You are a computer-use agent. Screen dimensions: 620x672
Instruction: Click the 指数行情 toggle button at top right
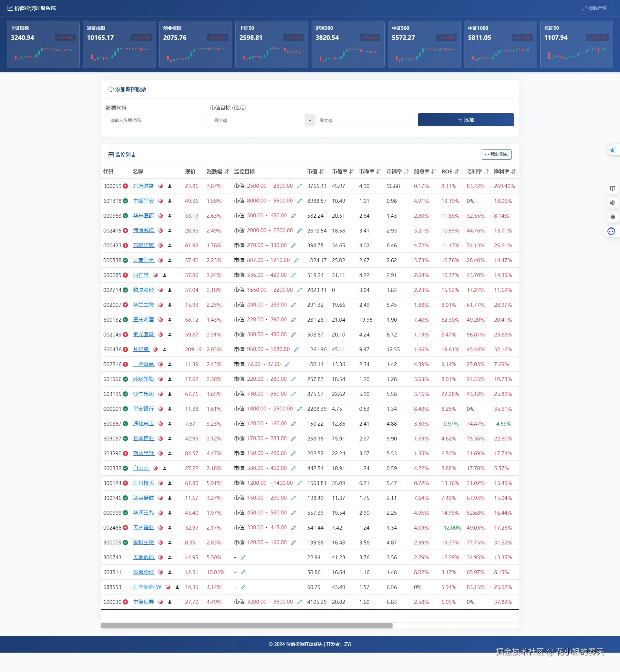pyautogui.click(x=594, y=8)
